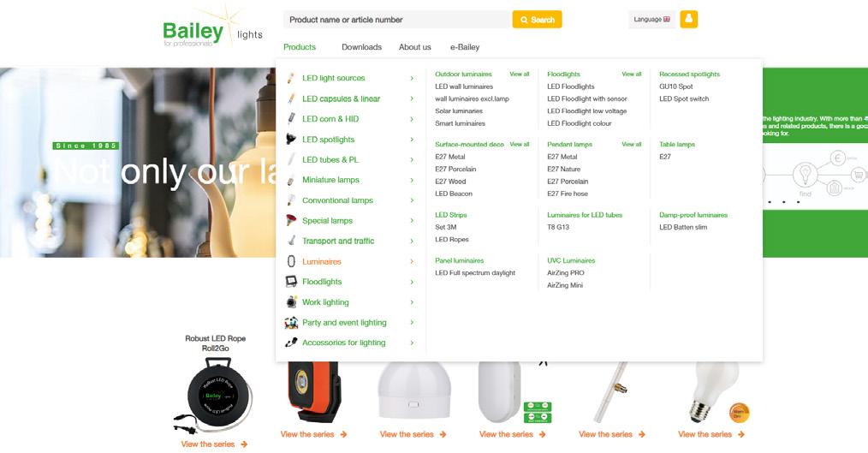The height and width of the screenshot is (453, 868).
Task: Click View all next to Outdoor luminaires
Action: click(x=520, y=75)
